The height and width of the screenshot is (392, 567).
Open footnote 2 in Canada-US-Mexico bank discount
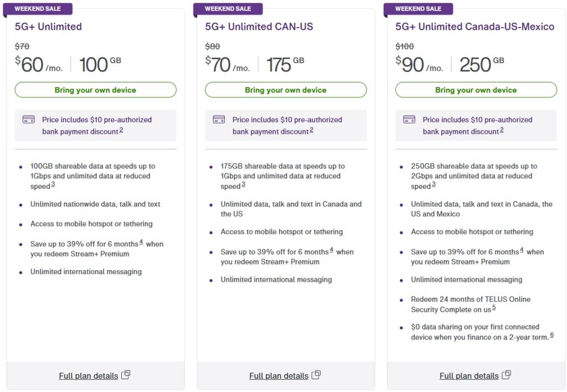coord(502,130)
